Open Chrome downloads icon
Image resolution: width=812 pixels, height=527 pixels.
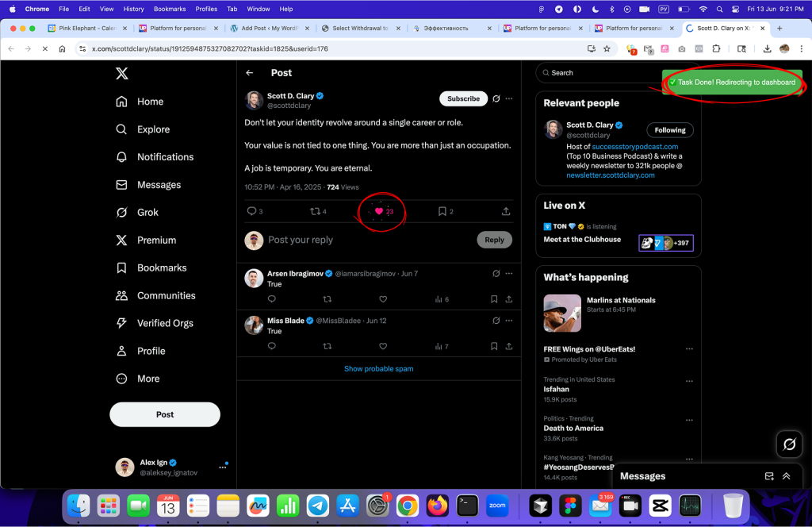tap(767, 48)
